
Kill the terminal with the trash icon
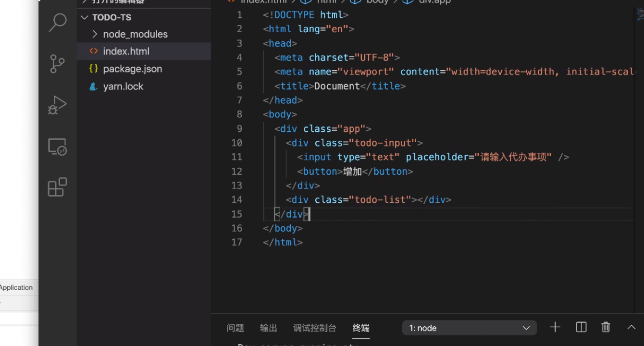606,327
